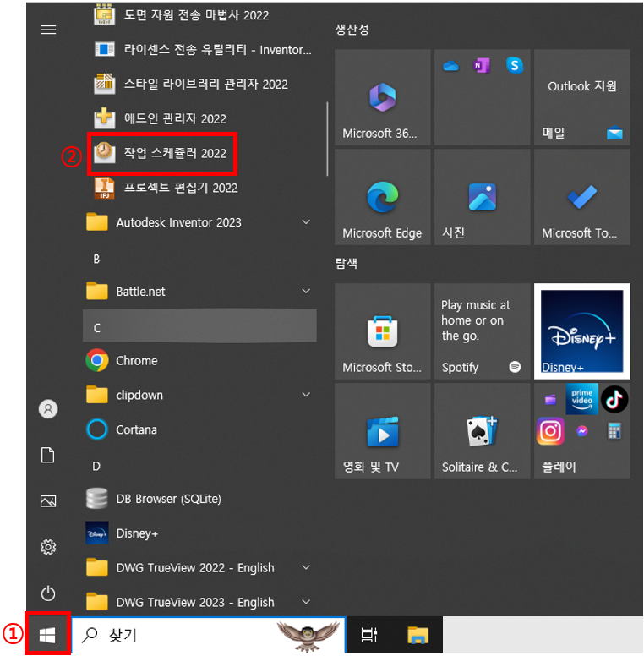
Task: Open the 영화 및 TV tile
Action: click(x=383, y=431)
